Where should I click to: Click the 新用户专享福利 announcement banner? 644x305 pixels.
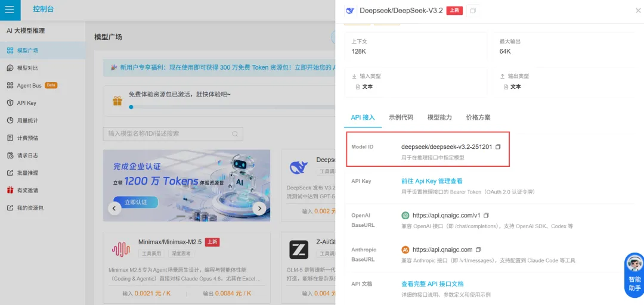coord(219,67)
